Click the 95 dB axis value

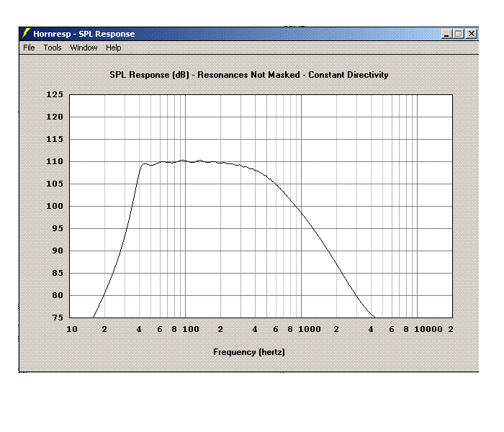click(58, 228)
